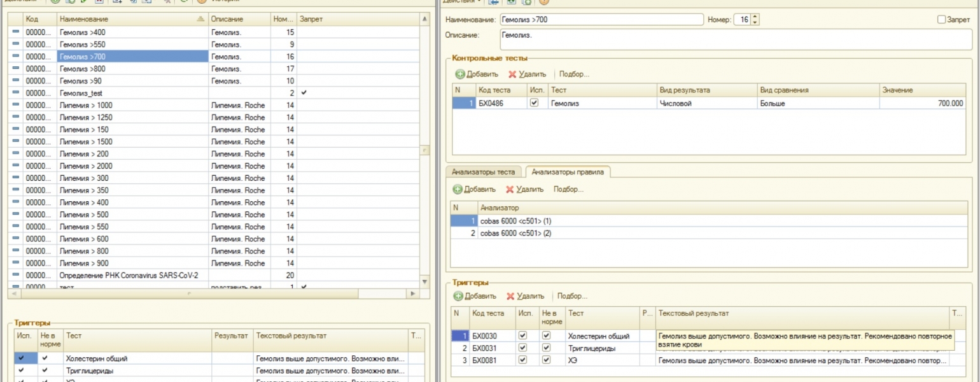Click the Код column header in the rules list
980x382 pixels.
click(x=39, y=20)
